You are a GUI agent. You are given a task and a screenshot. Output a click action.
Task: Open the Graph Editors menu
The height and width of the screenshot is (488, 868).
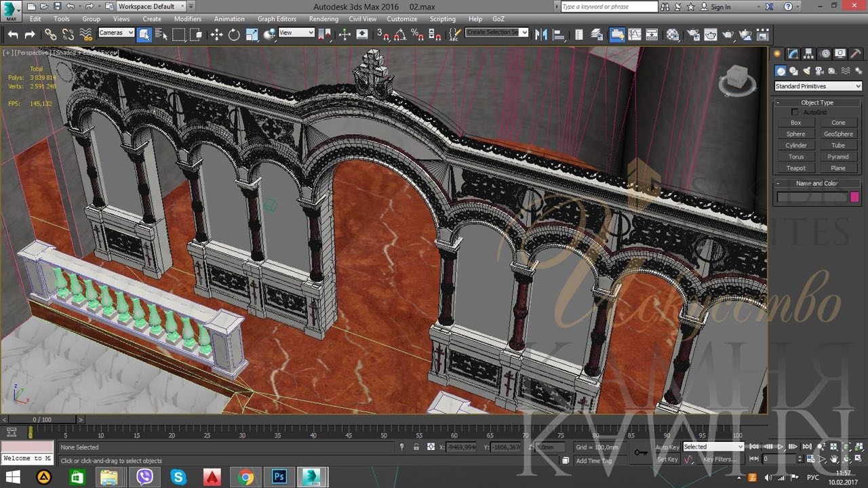coord(277,19)
